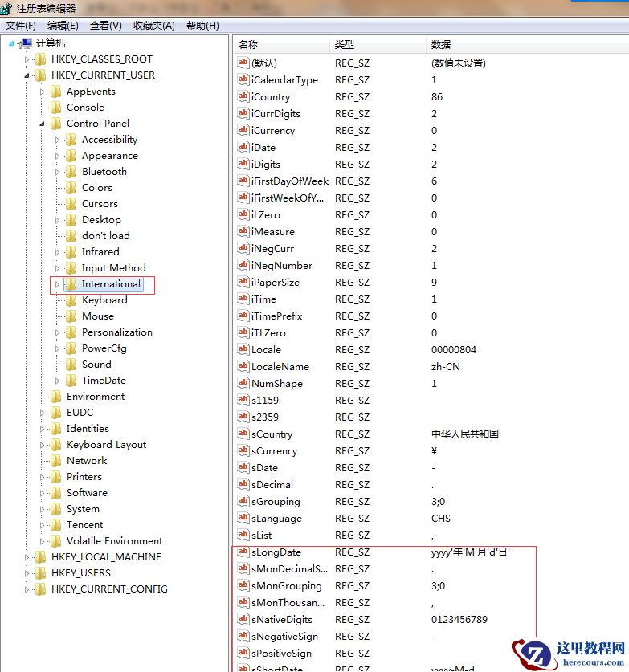Image resolution: width=629 pixels, height=672 pixels.
Task: Click the zh-CN data cell
Action: coord(446,367)
